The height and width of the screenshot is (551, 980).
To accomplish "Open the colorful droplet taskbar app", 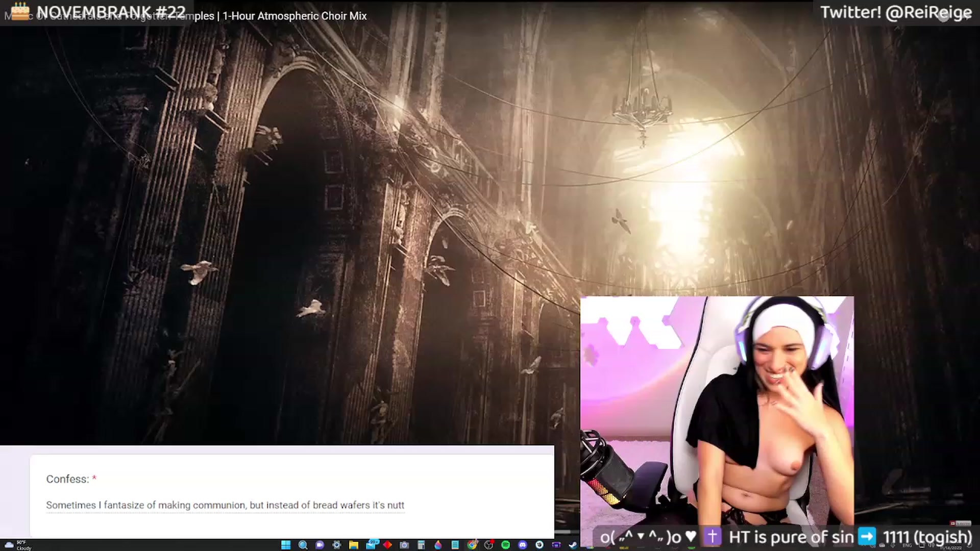I will click(438, 545).
